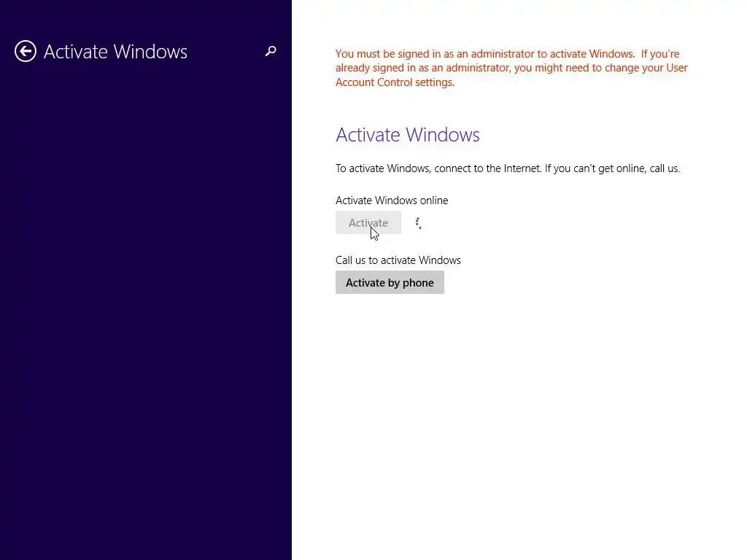Click the purple 'Activate Windows' heading
747x560 pixels.
407,135
